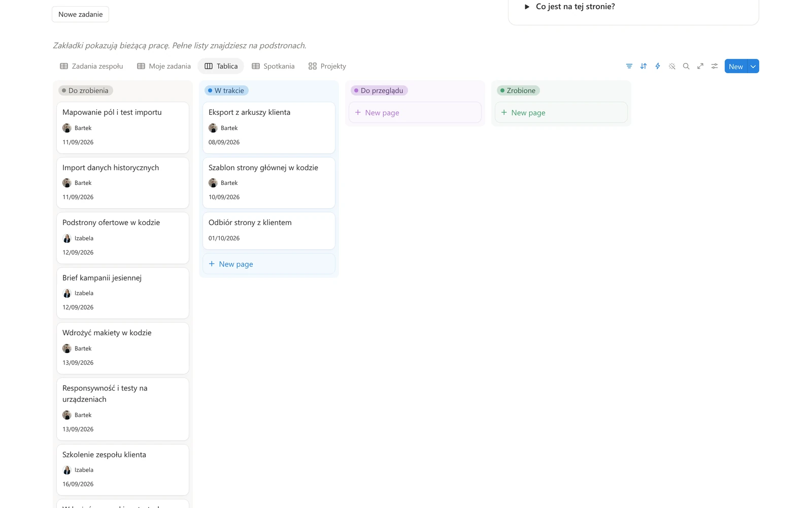Click date 13/09/2026 on Wdrożyć makiety card
Image resolution: width=812 pixels, height=508 pixels.
click(x=78, y=363)
